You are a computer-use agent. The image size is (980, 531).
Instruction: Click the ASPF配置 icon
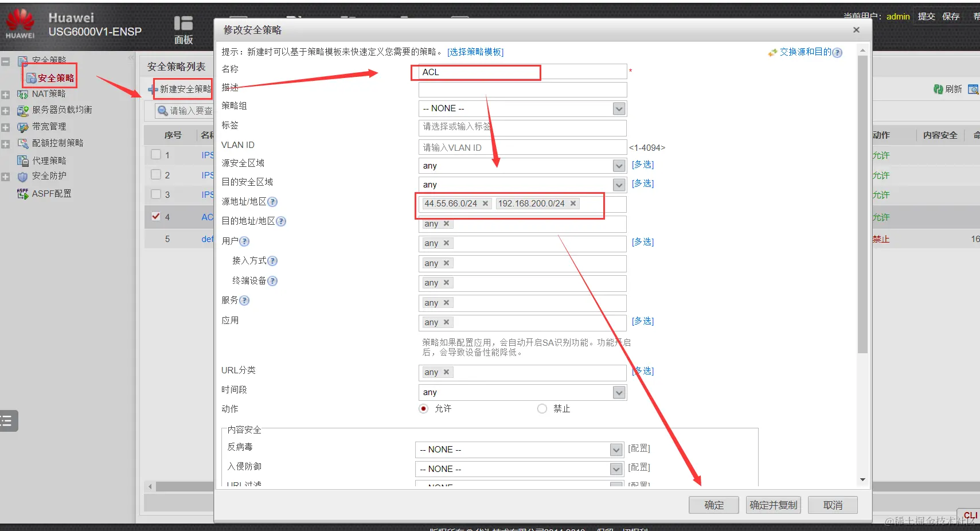coord(23,194)
